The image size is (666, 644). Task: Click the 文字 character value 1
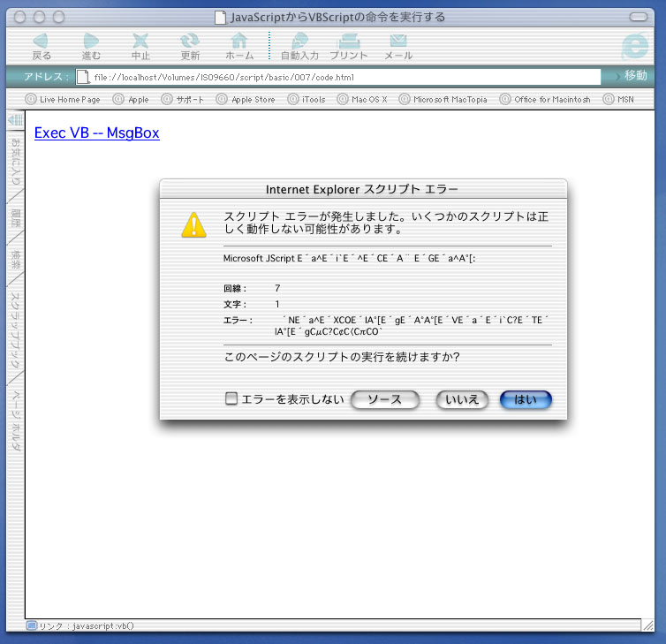point(277,304)
